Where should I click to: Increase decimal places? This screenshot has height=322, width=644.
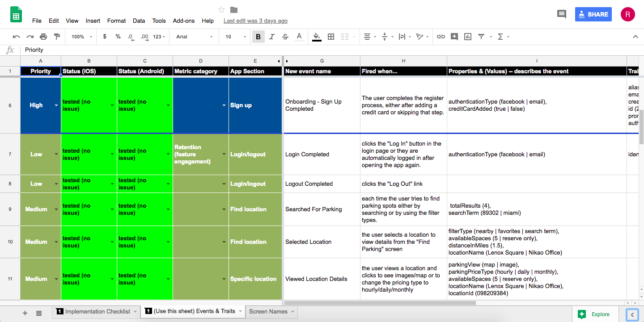coord(144,37)
